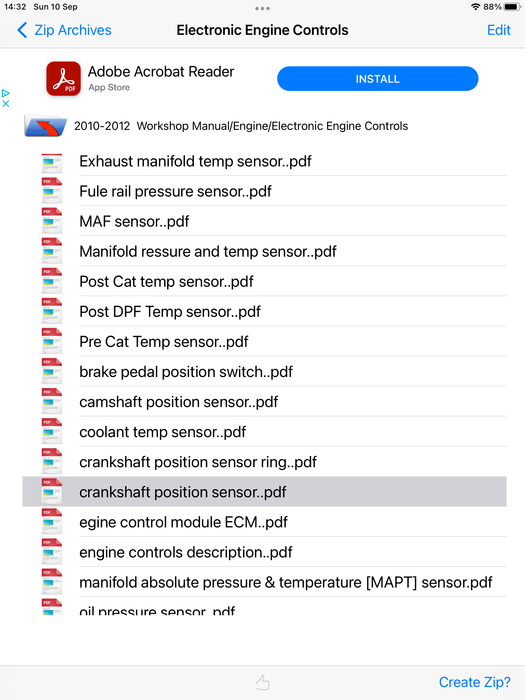Tap the share icon in bottom toolbar
525x700 pixels.
(x=262, y=682)
